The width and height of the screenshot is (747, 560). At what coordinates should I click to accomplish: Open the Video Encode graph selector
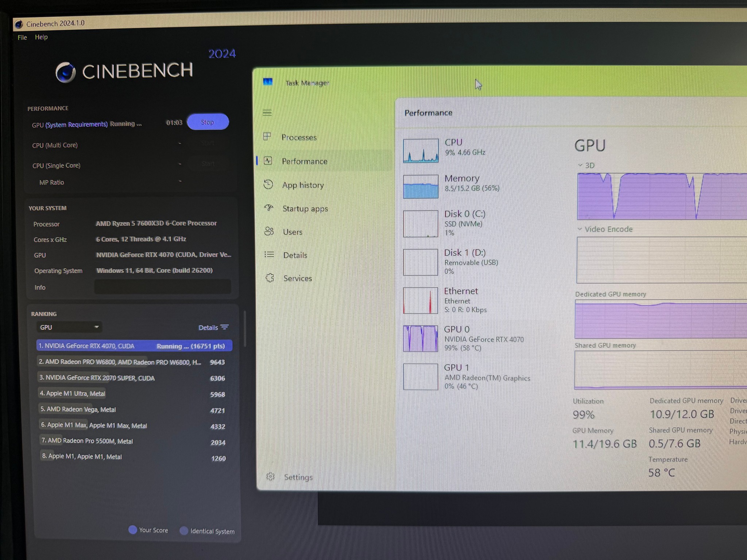tap(580, 229)
